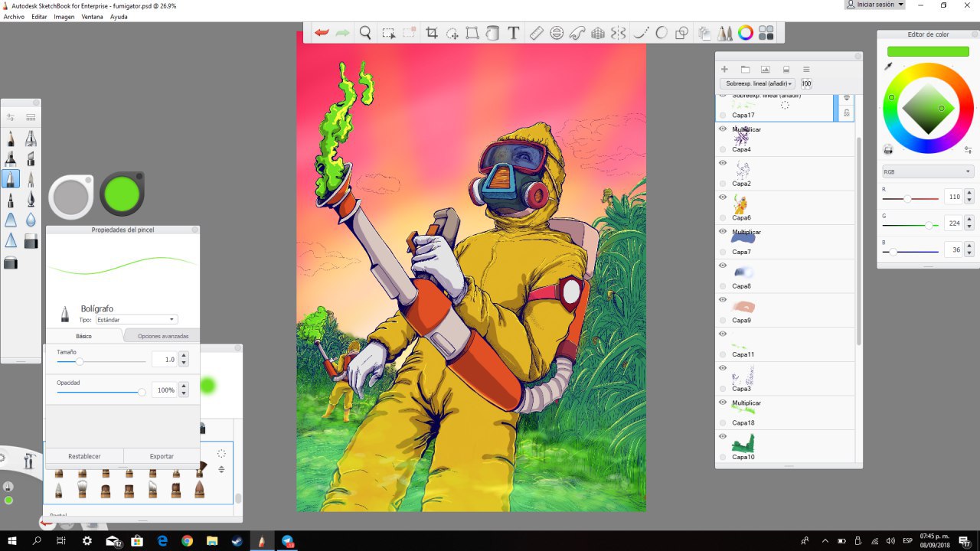Toggle lock on layer Capa17
The image size is (980, 551).
(847, 113)
